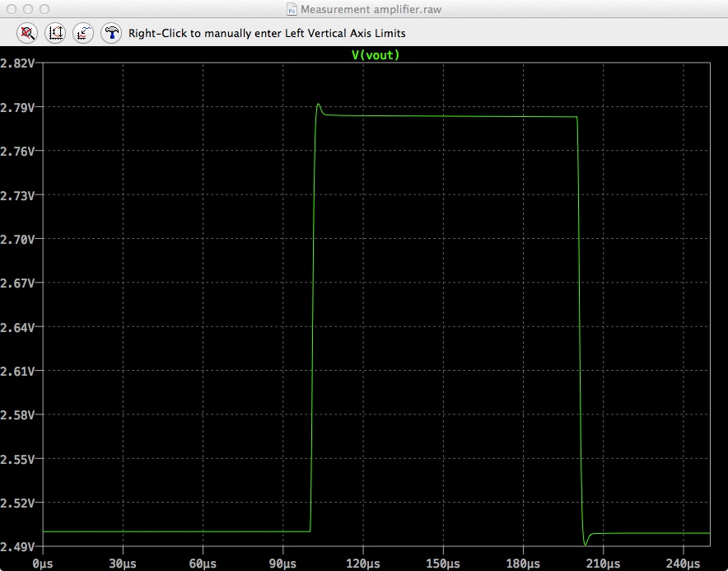This screenshot has width=728, height=571.
Task: Click the 30µs time axis label
Action: click(x=123, y=564)
